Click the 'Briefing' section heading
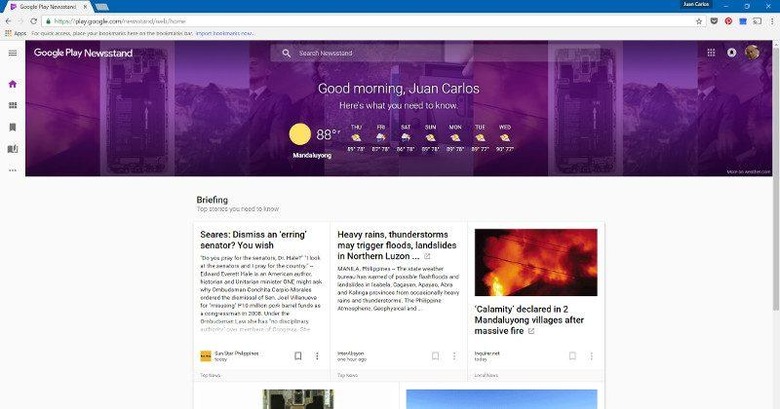This screenshot has height=409, width=780. [212, 200]
